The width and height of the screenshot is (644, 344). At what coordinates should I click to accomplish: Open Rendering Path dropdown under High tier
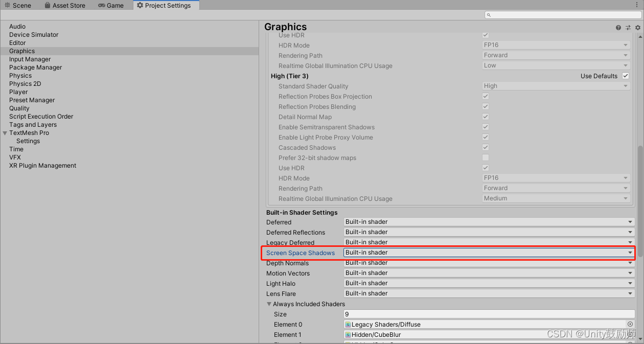tap(556, 188)
